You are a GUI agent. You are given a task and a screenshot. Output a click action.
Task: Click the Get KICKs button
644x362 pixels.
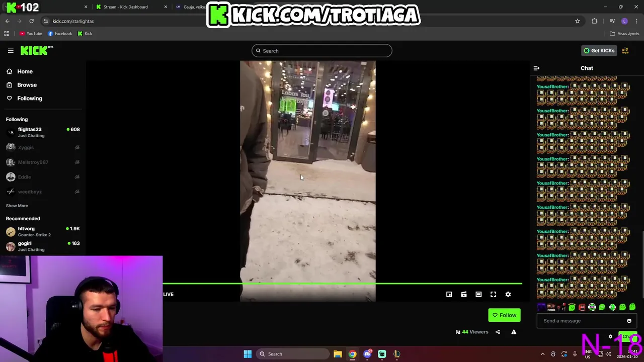(599, 51)
